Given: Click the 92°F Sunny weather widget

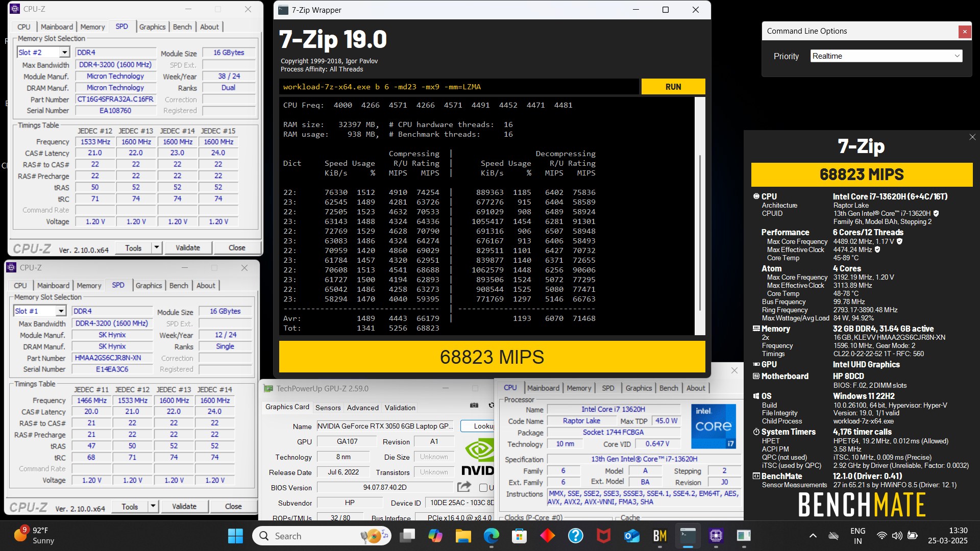Looking at the screenshot, I should tap(34, 536).
